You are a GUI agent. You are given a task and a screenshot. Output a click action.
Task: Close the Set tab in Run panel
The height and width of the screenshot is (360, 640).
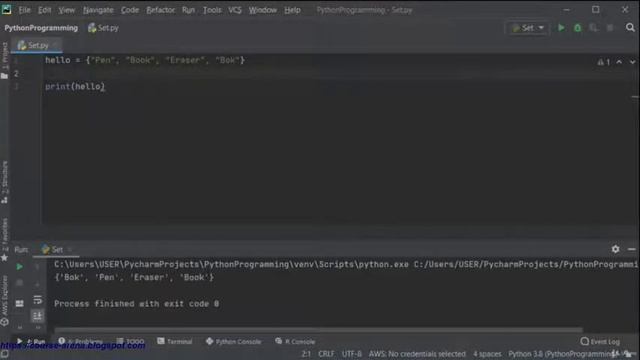click(x=69, y=249)
